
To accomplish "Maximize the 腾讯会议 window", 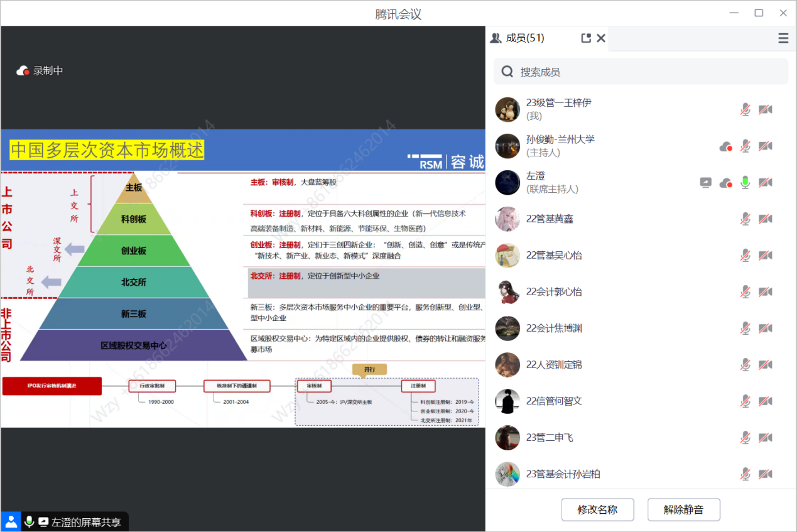I will [x=759, y=13].
